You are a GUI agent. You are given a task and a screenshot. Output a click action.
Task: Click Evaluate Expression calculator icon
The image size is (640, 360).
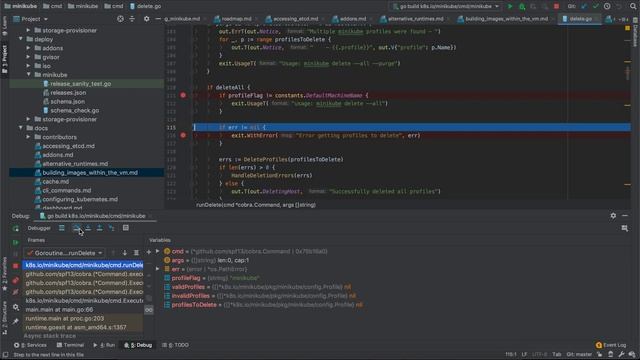point(126,228)
